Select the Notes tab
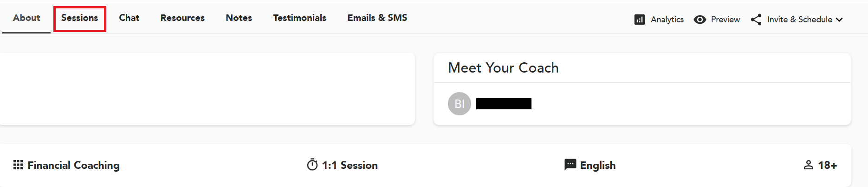 click(x=239, y=18)
